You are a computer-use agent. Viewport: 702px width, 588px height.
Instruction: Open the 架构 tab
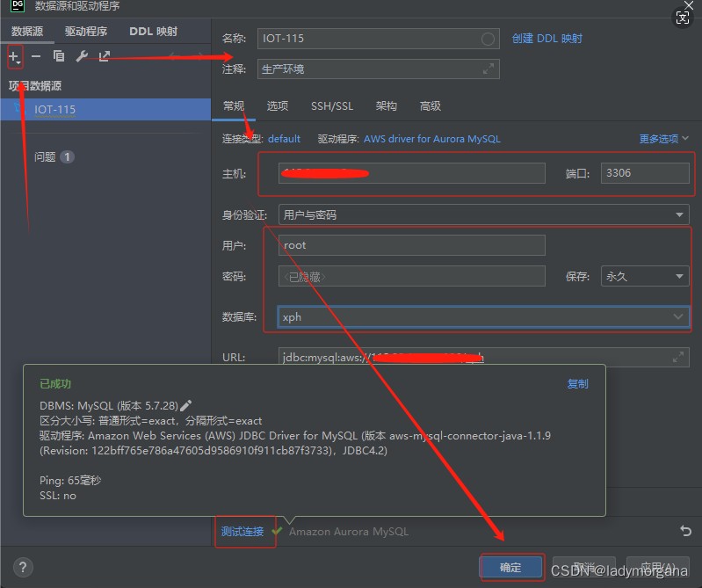click(386, 106)
